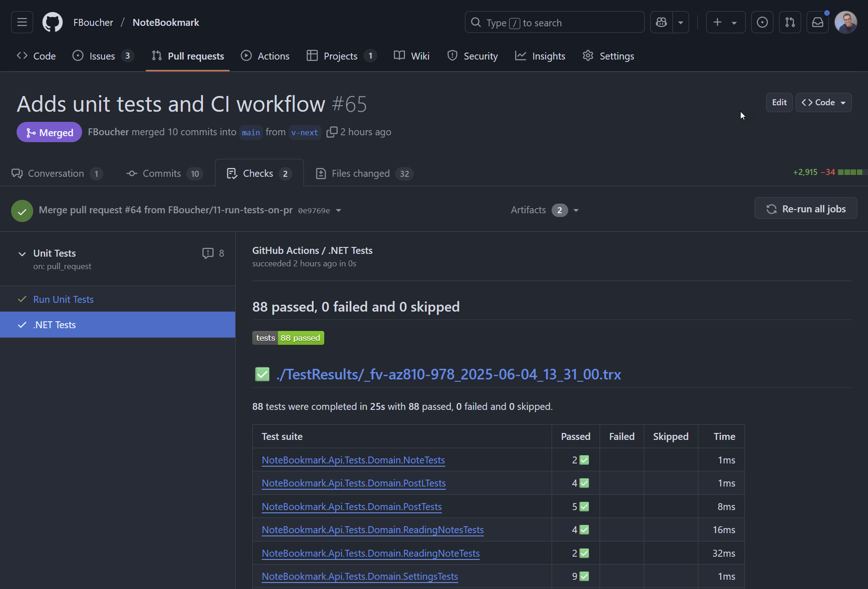The image size is (868, 589).
Task: Switch to the Files changed tab
Action: click(364, 173)
